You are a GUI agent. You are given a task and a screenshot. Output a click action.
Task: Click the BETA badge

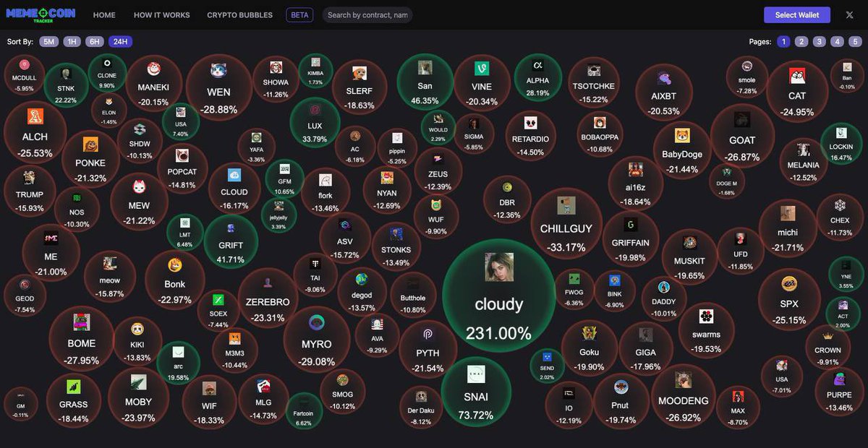(300, 14)
